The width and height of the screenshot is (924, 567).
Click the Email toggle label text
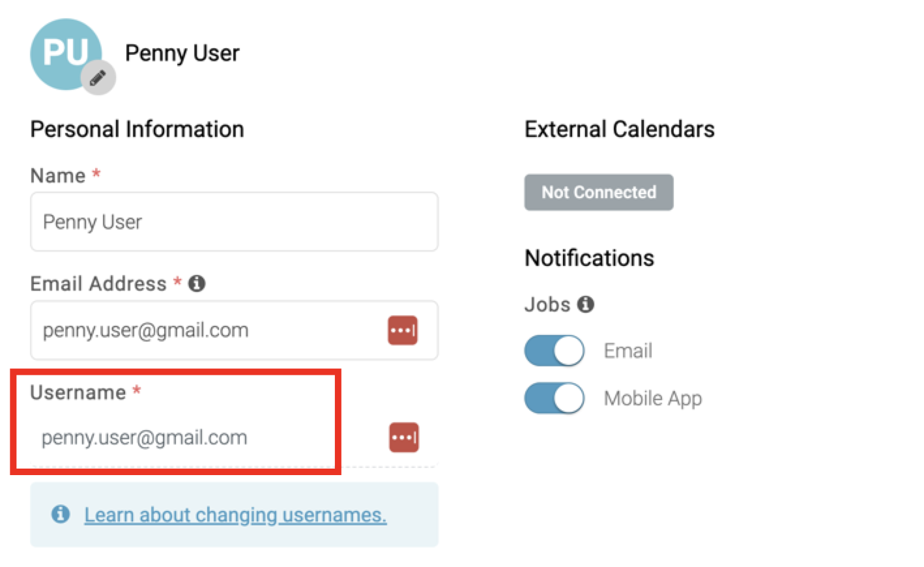click(628, 351)
